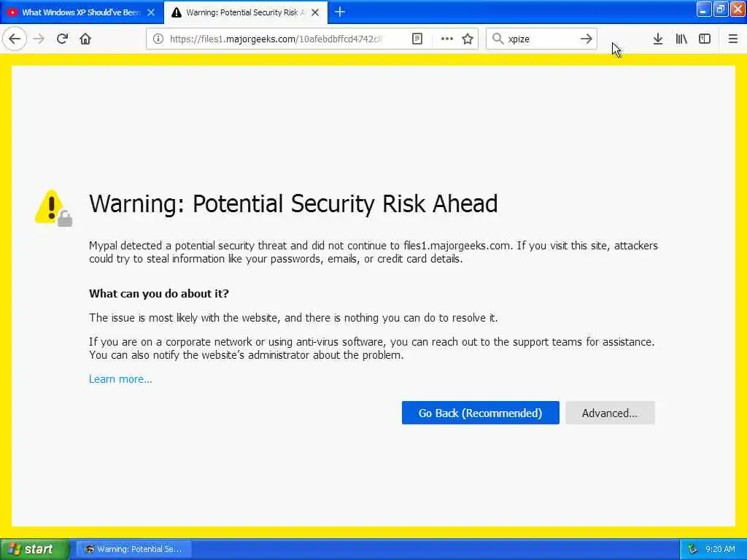Click the search magnifier icon
The image size is (747, 560).
[498, 39]
